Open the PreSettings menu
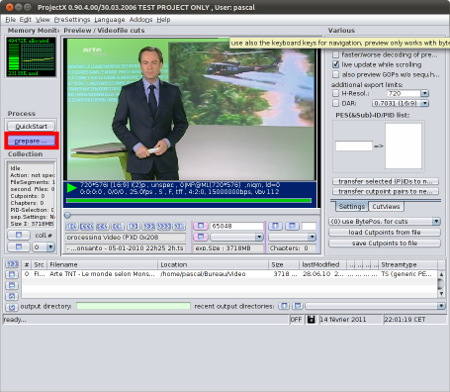The image size is (450, 392). pyautogui.click(x=72, y=20)
